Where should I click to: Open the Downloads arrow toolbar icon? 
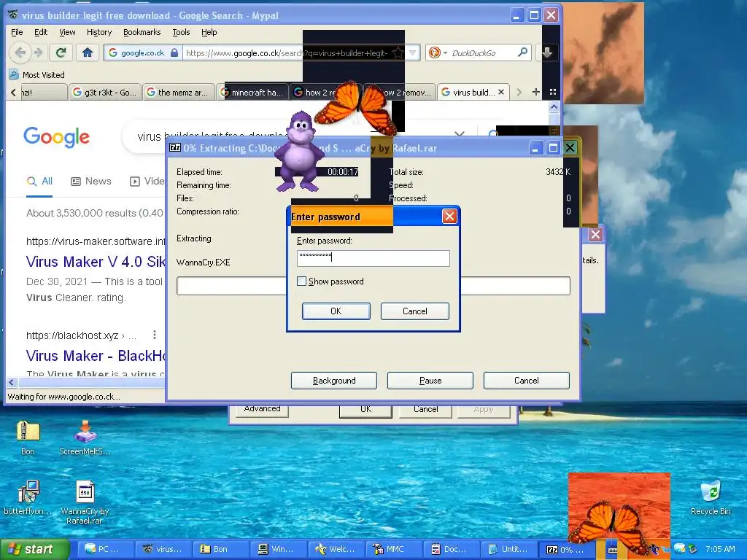point(547,52)
